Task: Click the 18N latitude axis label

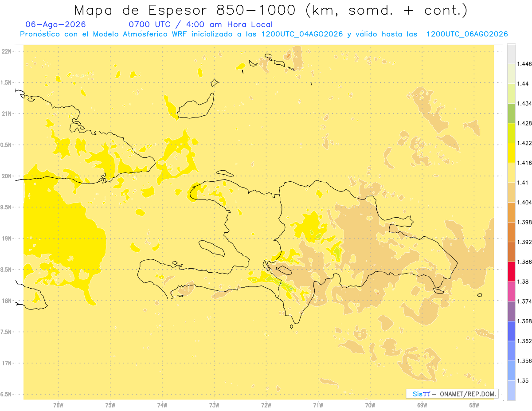Action: tap(8, 301)
